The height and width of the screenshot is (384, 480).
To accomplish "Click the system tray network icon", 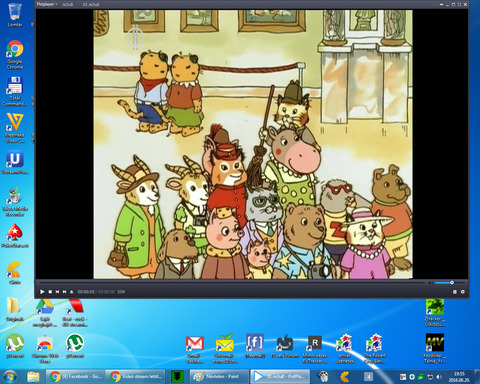I will [430, 377].
